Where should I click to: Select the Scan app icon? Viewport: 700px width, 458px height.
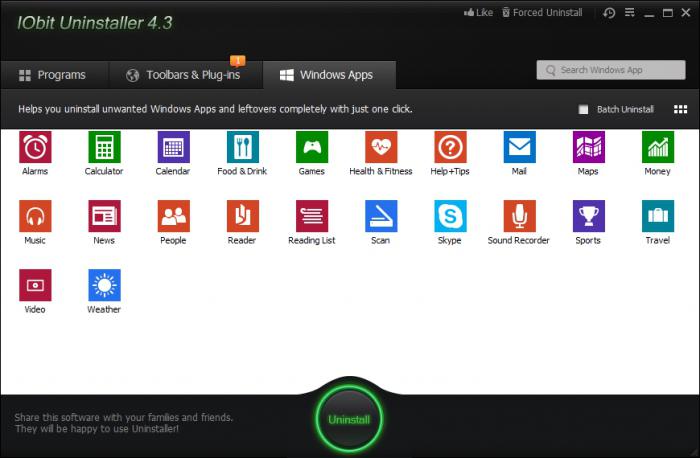[x=381, y=216]
